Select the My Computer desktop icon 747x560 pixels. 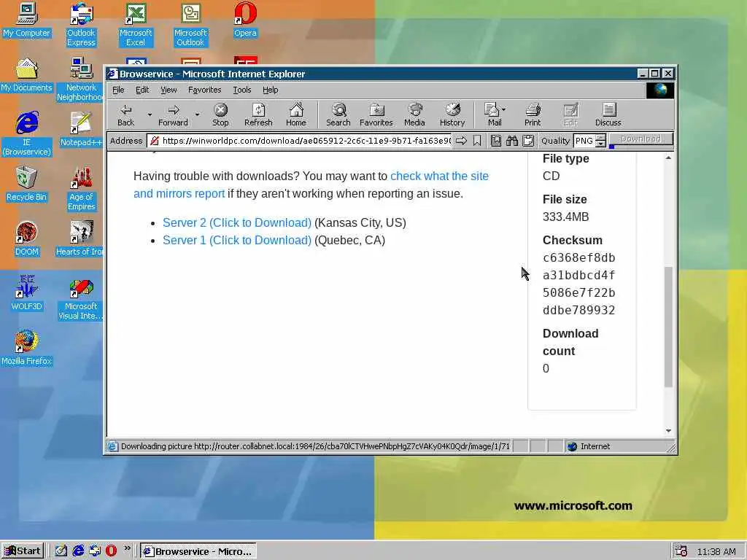[x=27, y=20]
